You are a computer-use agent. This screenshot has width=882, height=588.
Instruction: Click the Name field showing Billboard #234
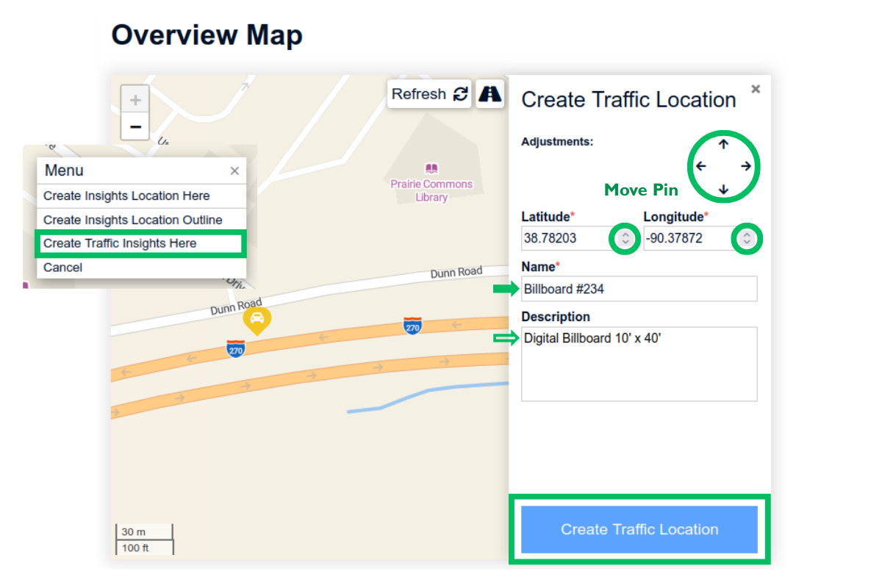(x=639, y=289)
